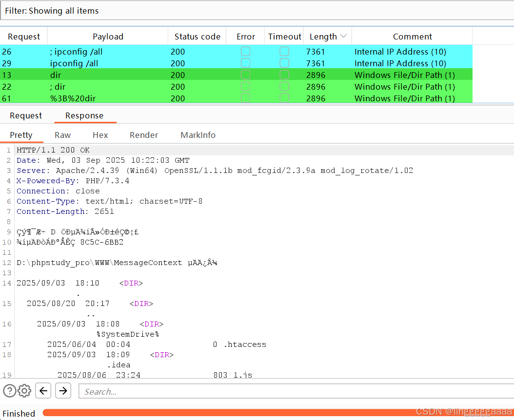Click the Finished status label
514x420 pixels.
point(19,414)
